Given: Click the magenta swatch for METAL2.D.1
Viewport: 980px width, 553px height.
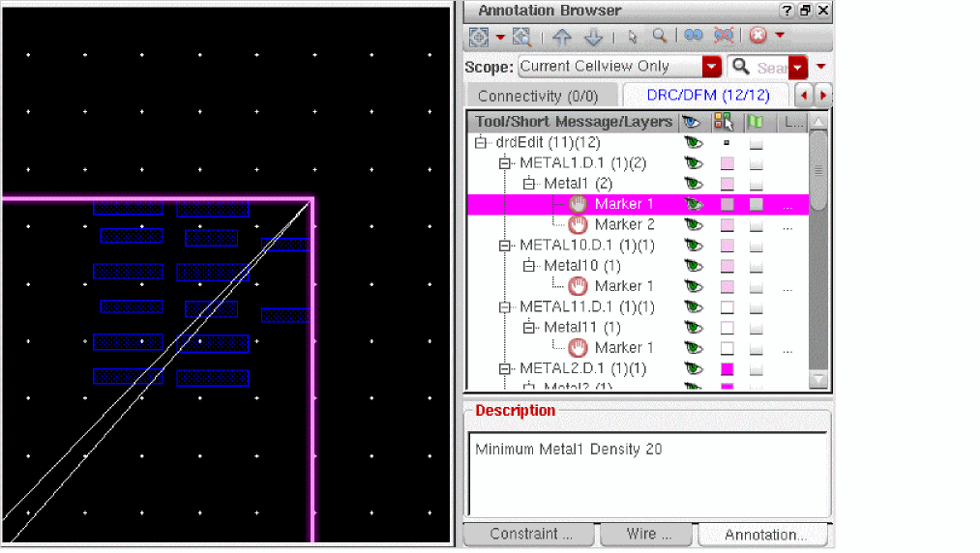Looking at the screenshot, I should click(727, 369).
